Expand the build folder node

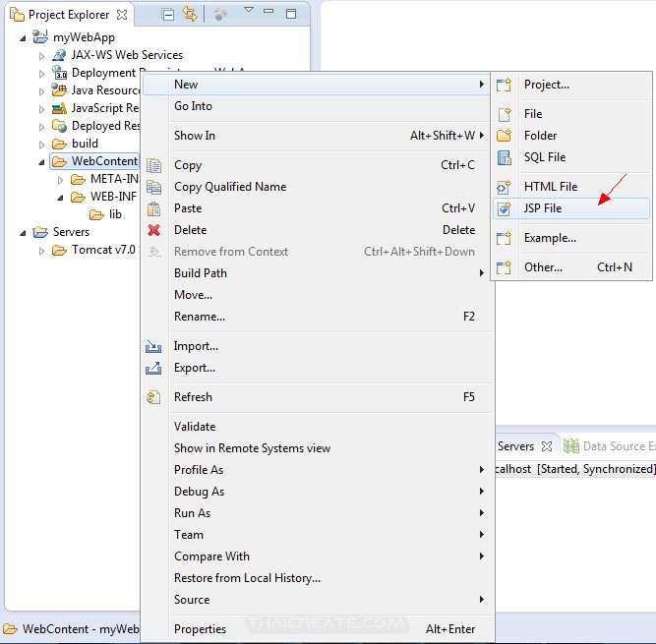[42, 145]
